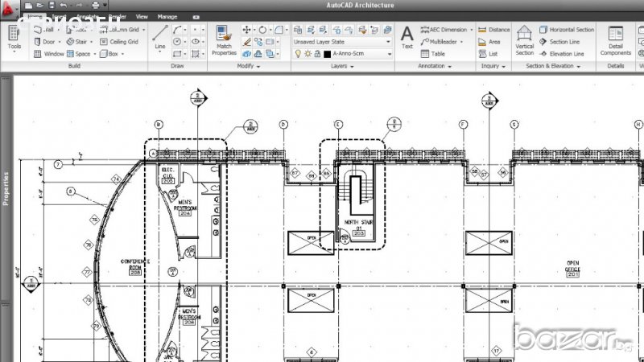Open the Detail Components tool

(x=615, y=39)
